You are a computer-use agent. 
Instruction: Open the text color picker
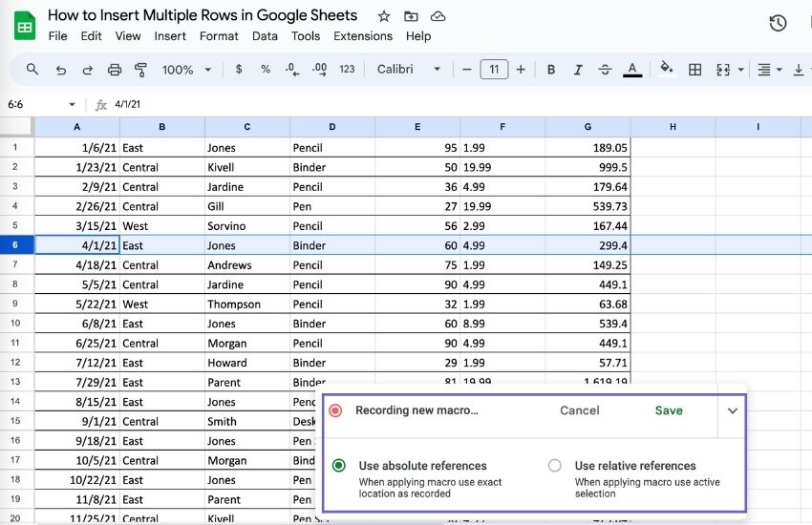tap(632, 70)
